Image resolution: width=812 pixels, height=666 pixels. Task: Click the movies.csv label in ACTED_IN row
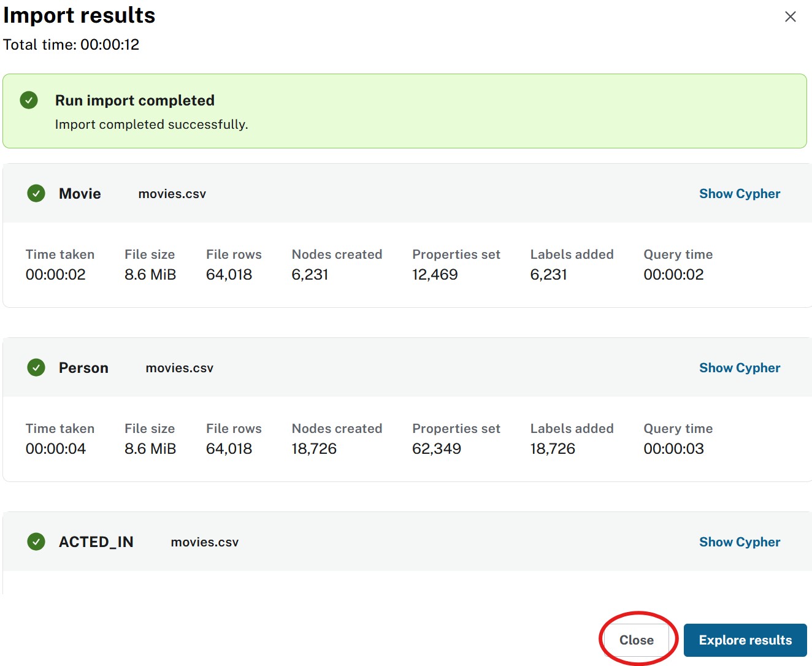coord(204,542)
